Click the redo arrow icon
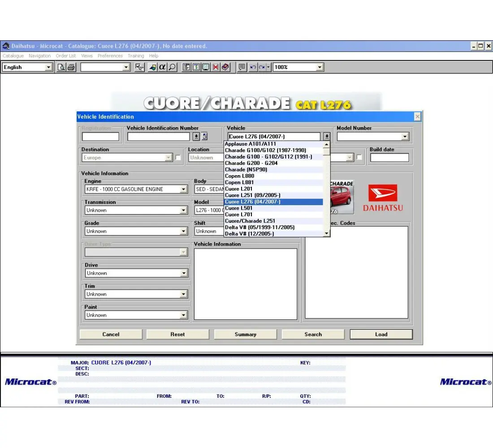 point(262,67)
